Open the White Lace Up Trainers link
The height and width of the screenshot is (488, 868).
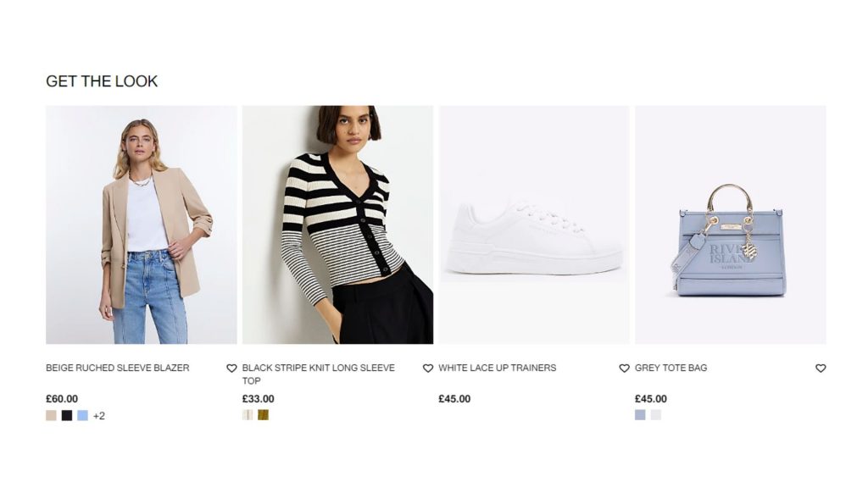(x=497, y=368)
